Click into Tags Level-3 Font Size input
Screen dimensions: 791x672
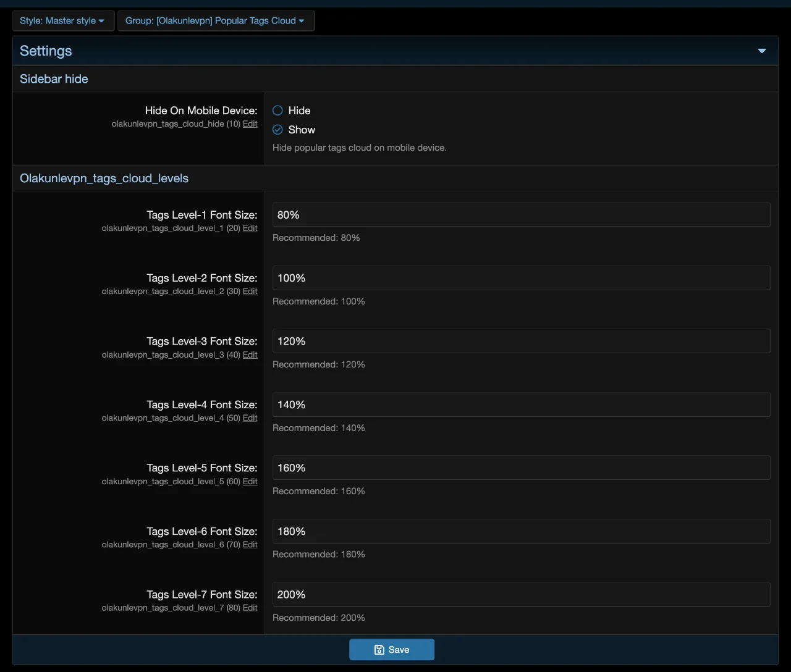(521, 341)
